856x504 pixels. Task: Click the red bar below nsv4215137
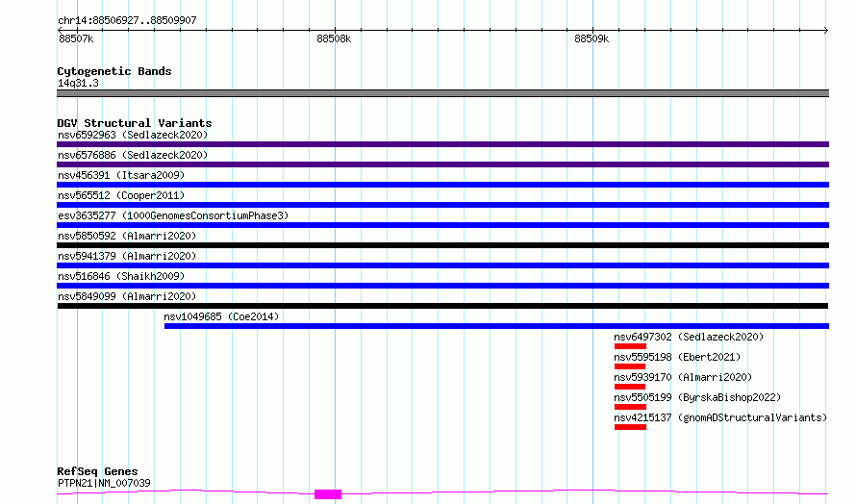pyautogui.click(x=630, y=427)
